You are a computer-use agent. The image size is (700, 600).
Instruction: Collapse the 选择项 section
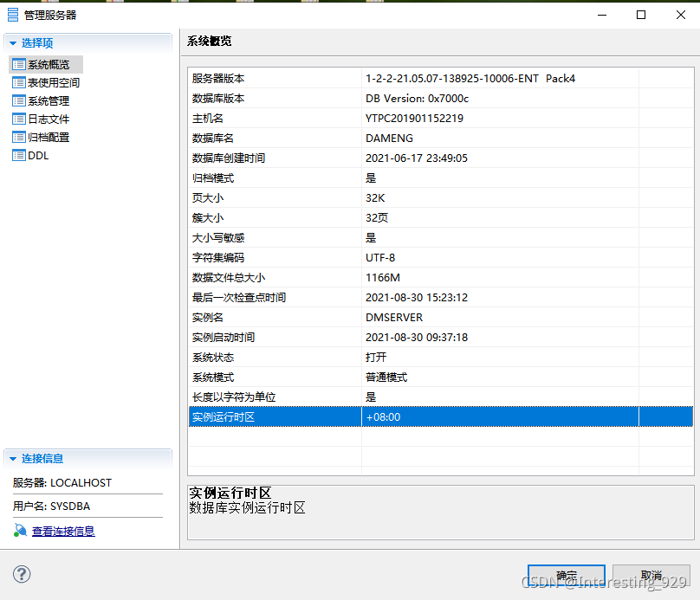[12, 42]
